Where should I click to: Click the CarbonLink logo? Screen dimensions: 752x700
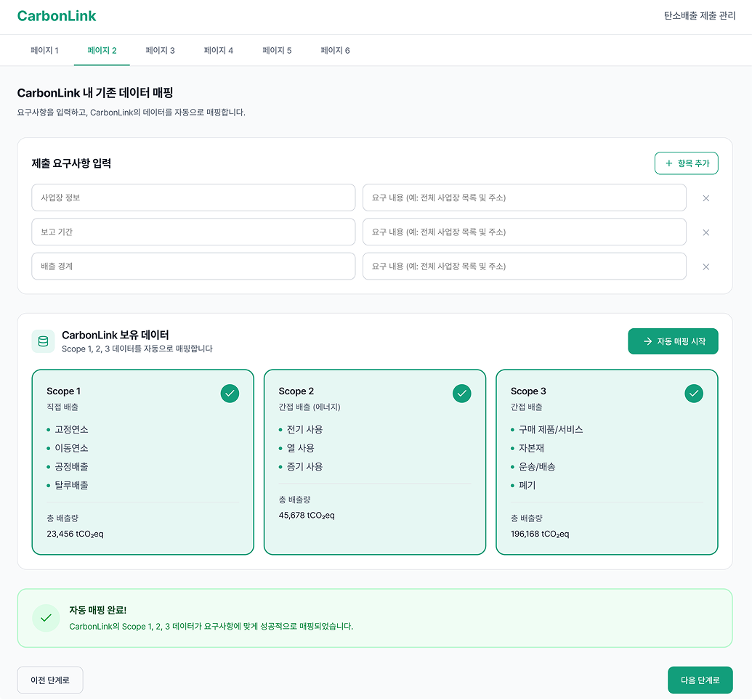point(57,16)
